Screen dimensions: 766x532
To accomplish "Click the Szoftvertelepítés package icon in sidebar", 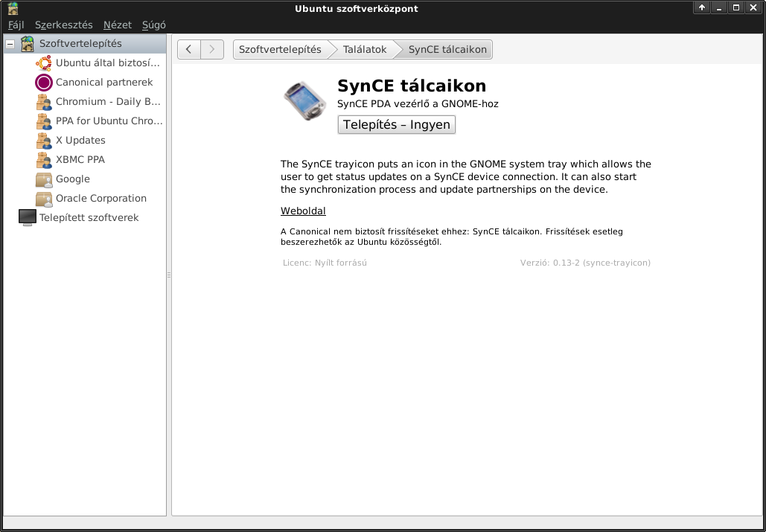I will click(x=28, y=43).
